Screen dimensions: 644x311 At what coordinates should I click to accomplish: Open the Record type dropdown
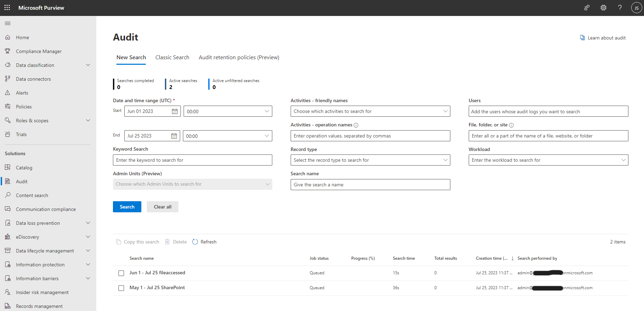(x=370, y=160)
